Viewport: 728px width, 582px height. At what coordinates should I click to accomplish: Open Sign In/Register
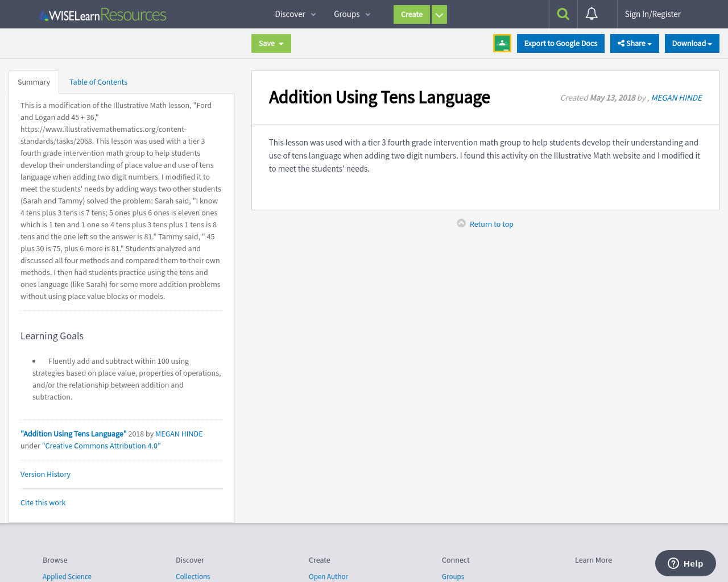pos(652,14)
